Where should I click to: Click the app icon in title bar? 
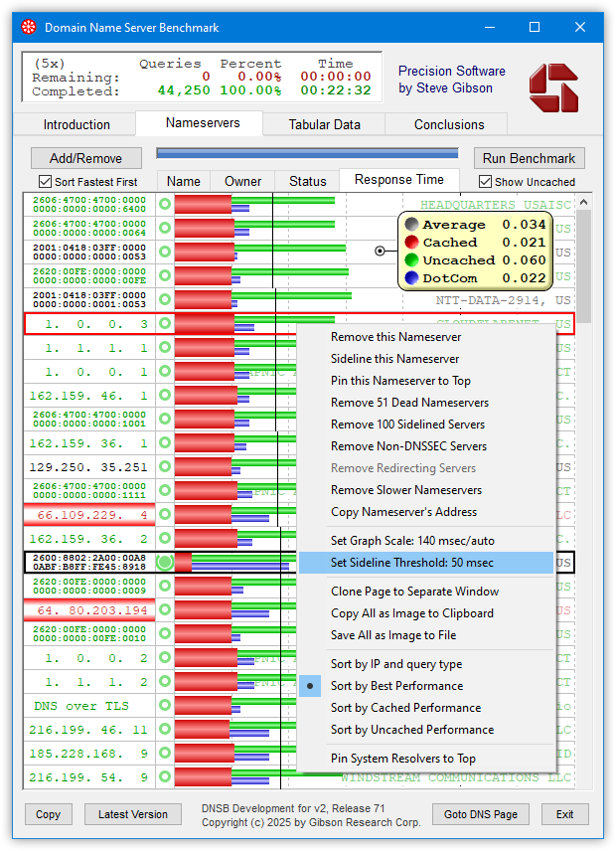click(29, 27)
